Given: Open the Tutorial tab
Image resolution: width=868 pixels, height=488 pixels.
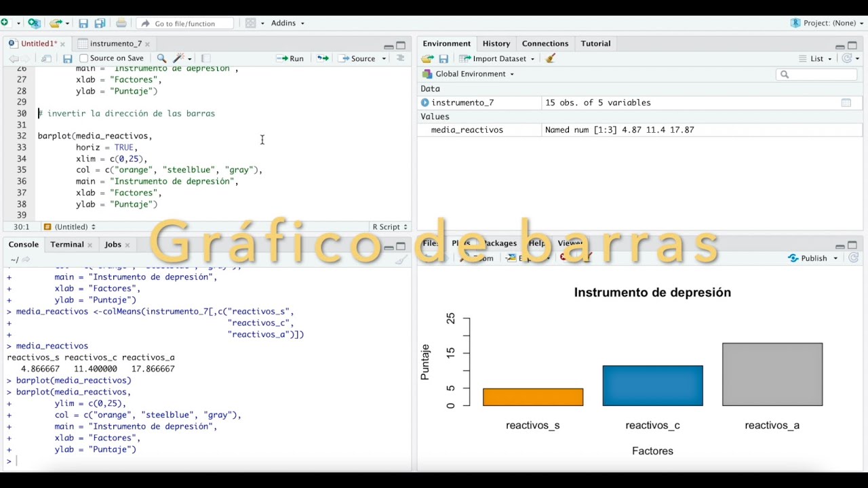Looking at the screenshot, I should click(595, 43).
